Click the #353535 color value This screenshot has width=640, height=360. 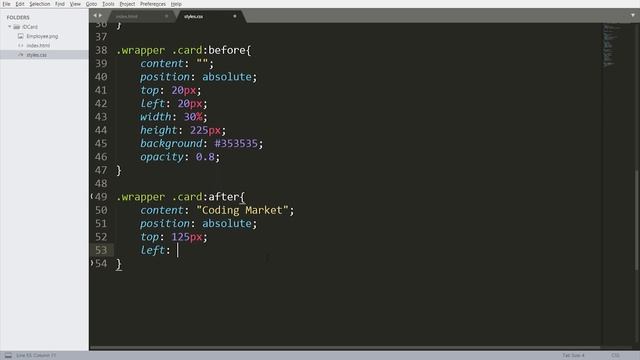pyautogui.click(x=236, y=144)
